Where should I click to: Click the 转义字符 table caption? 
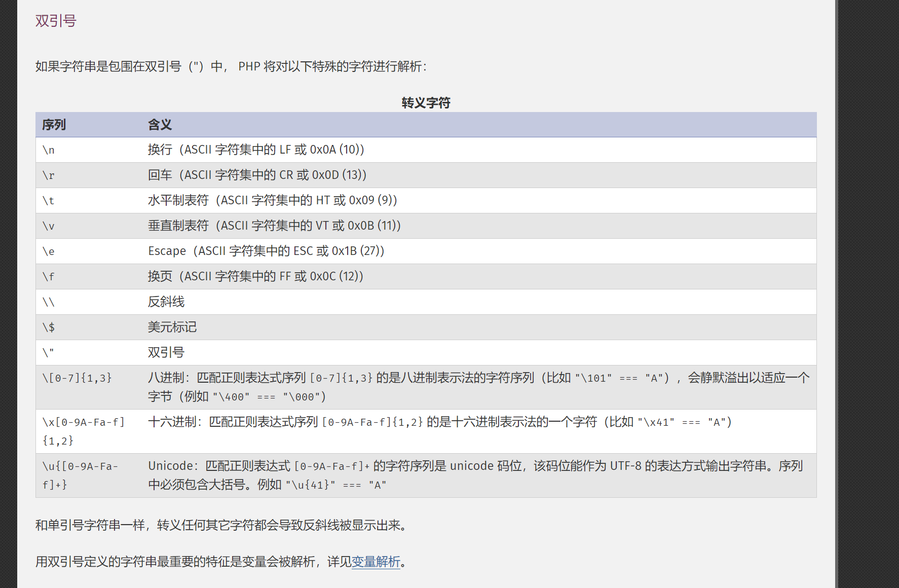point(426,103)
